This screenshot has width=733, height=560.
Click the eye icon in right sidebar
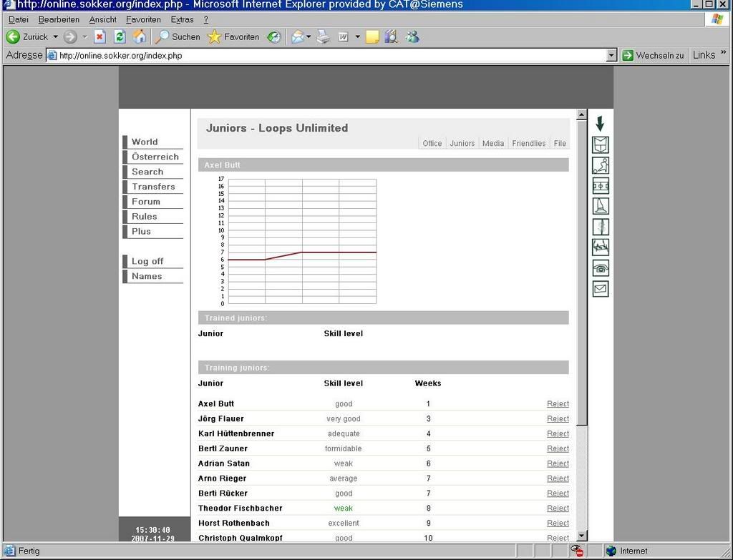point(601,268)
